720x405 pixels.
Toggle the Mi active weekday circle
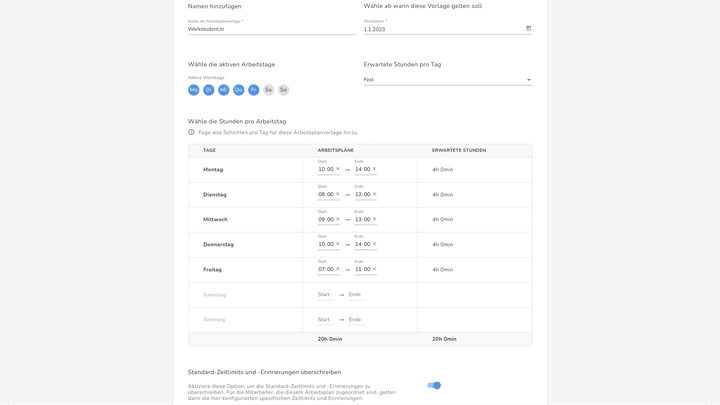pyautogui.click(x=224, y=90)
